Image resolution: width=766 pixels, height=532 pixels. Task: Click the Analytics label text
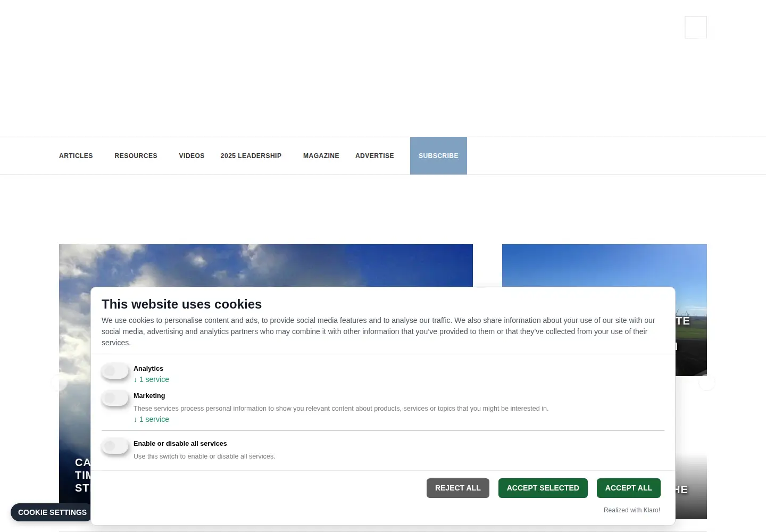(x=148, y=368)
